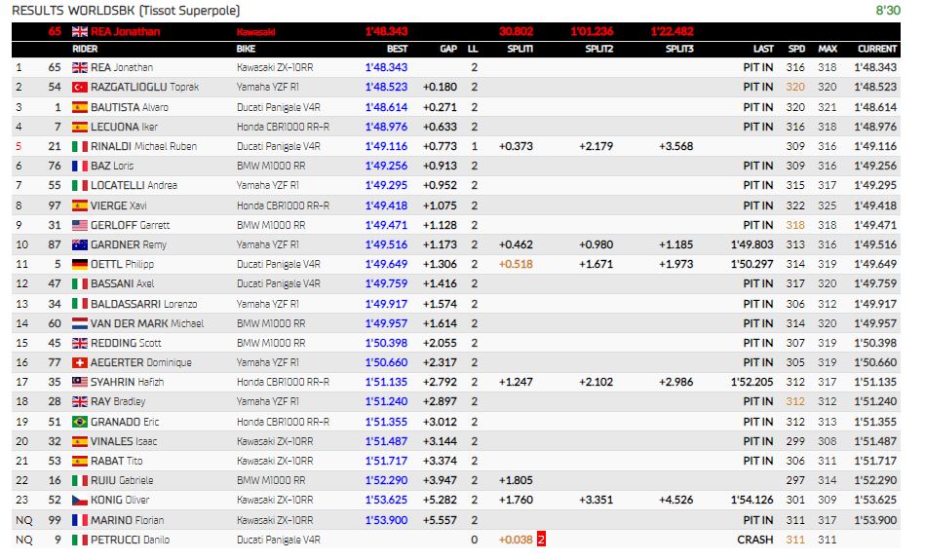925x560 pixels.
Task: Click the Malaysian flag beside SYAHRIN Hafizh
Action: coord(80,382)
